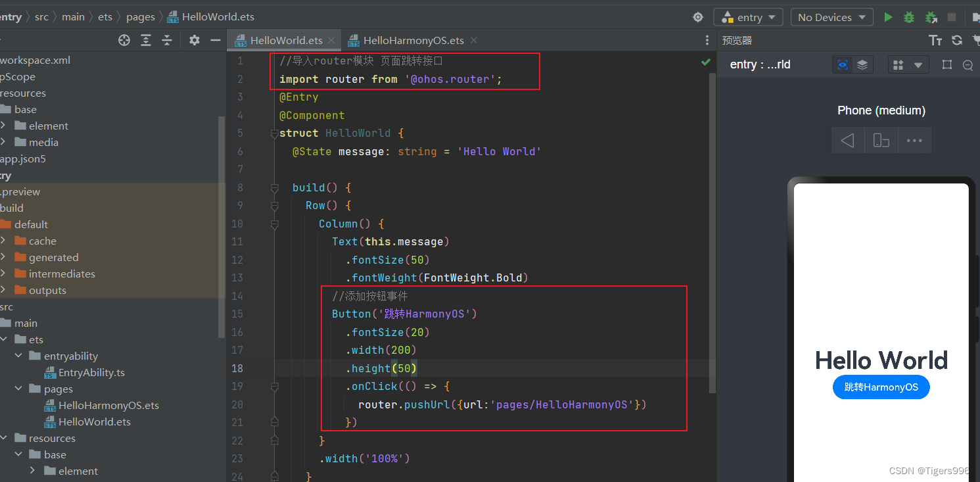Click the main breadcrumb
This screenshot has height=482, width=980.
pos(73,16)
